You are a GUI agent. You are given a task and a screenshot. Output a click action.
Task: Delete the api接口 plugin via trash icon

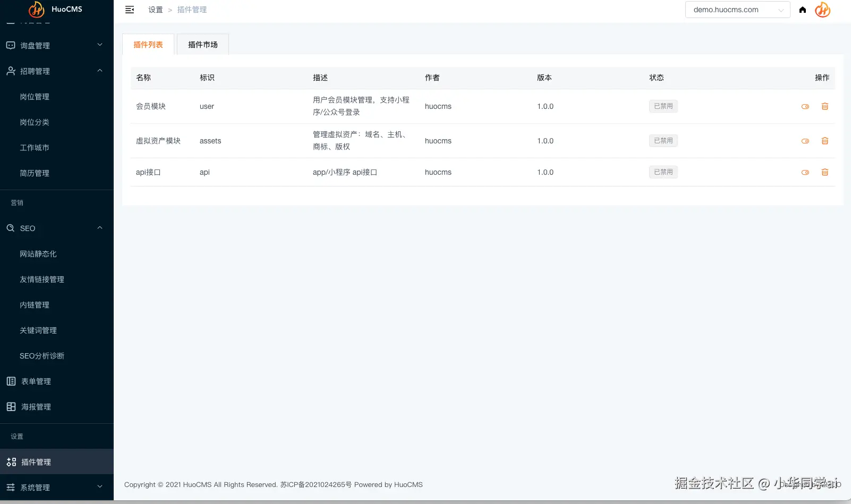point(825,172)
